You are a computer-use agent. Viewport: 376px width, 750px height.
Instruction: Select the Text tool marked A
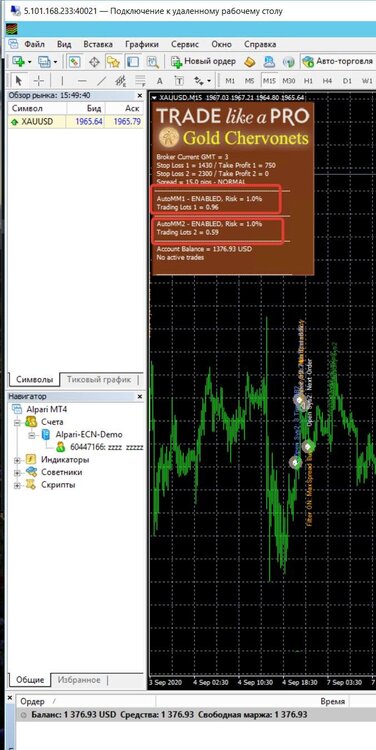(160, 80)
